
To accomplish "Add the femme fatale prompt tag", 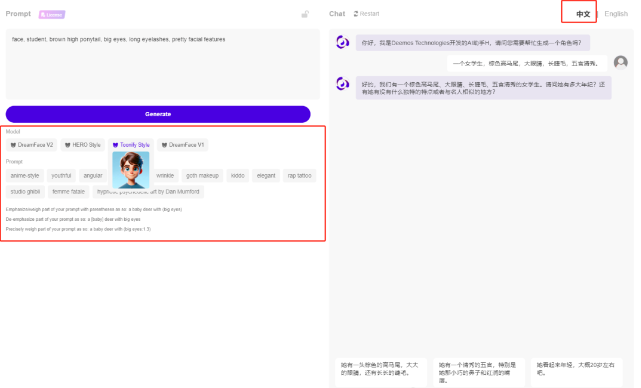I will click(69, 191).
